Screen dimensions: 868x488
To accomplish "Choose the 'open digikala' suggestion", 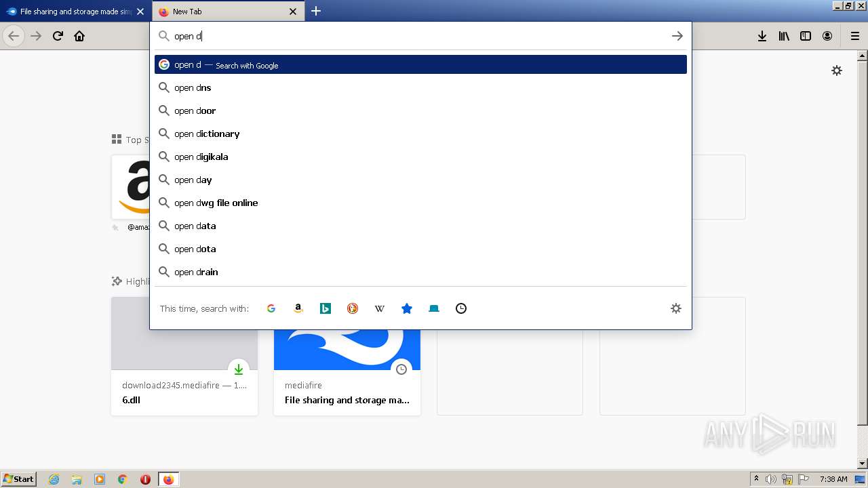I will coord(420,157).
